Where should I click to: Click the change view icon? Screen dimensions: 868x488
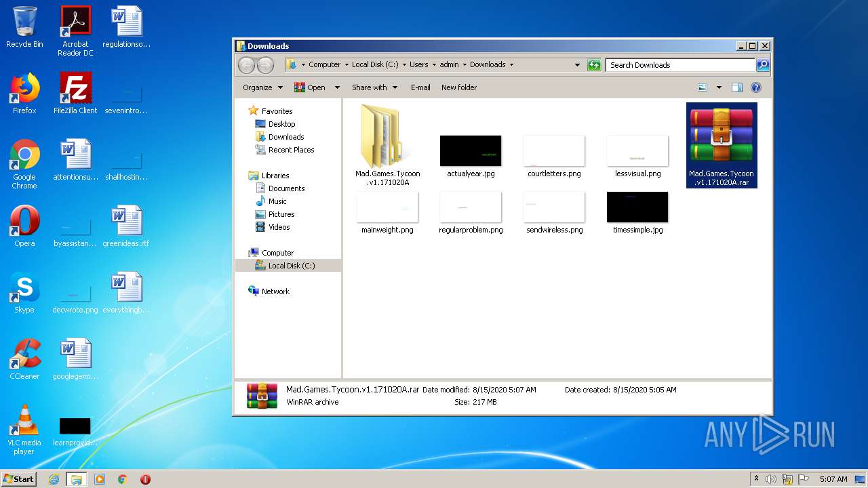(703, 87)
